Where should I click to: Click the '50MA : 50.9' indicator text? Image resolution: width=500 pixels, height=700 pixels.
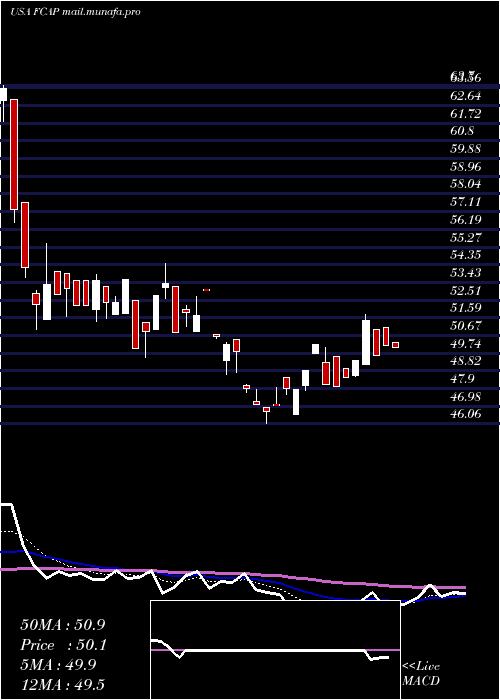(x=62, y=625)
